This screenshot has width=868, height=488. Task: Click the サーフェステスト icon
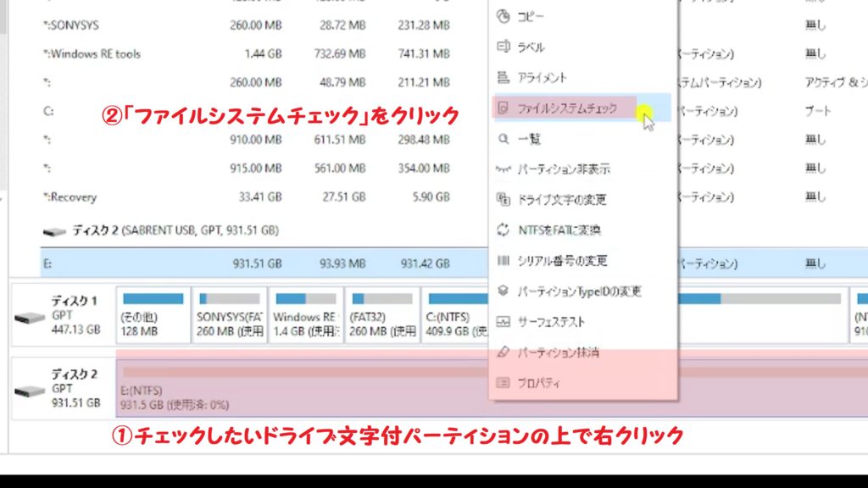pos(502,321)
